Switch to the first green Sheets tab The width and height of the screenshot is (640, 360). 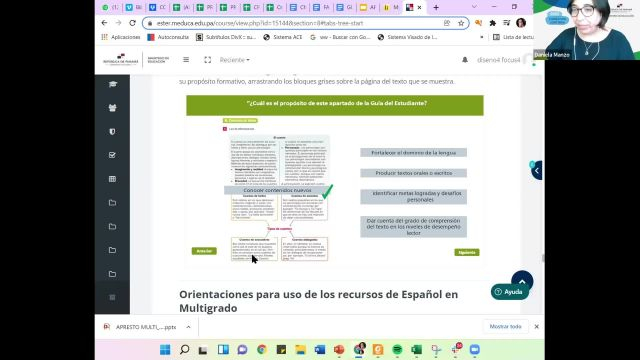pyautogui.click(x=181, y=7)
